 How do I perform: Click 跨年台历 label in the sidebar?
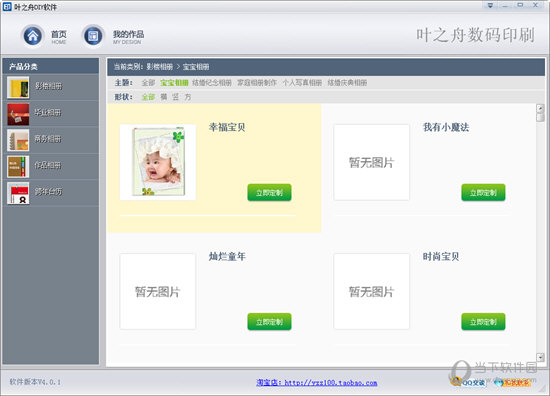(x=48, y=191)
